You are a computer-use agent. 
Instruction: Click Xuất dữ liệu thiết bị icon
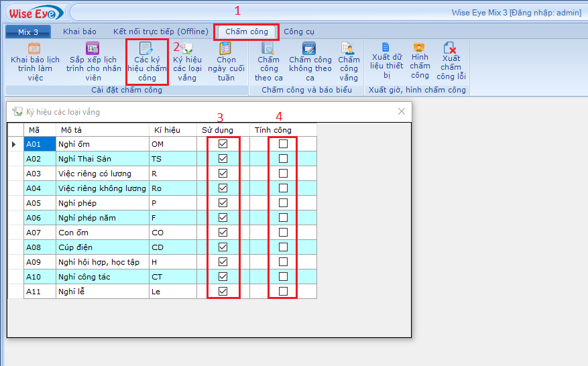point(386,47)
